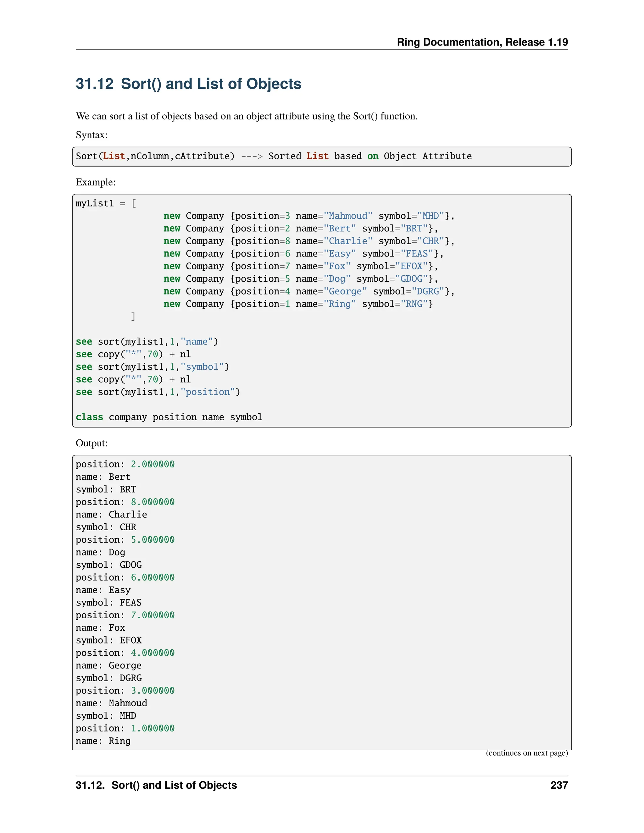
Task: Click output line 'name: Mahmoud'
Action: (111, 703)
